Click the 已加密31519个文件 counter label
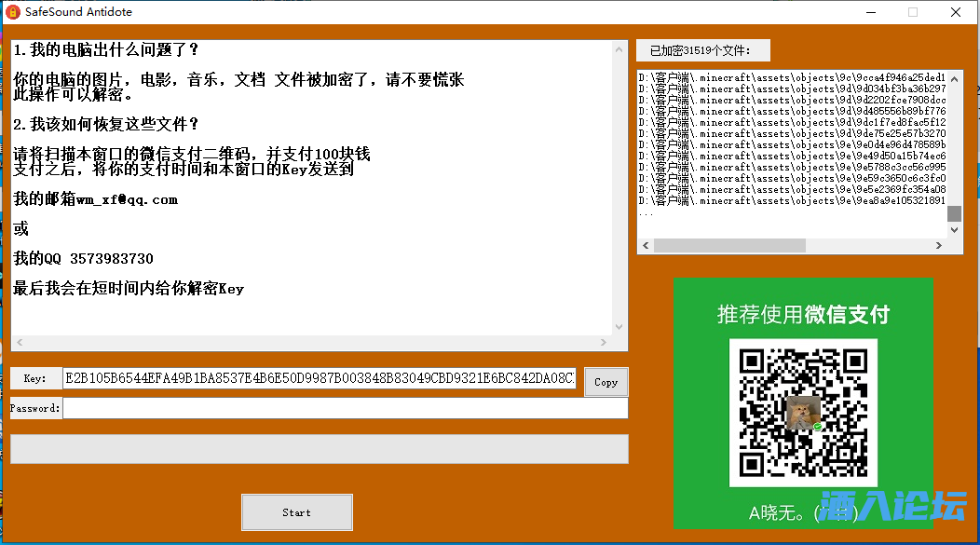Viewport: 980px width, 545px height. click(701, 49)
